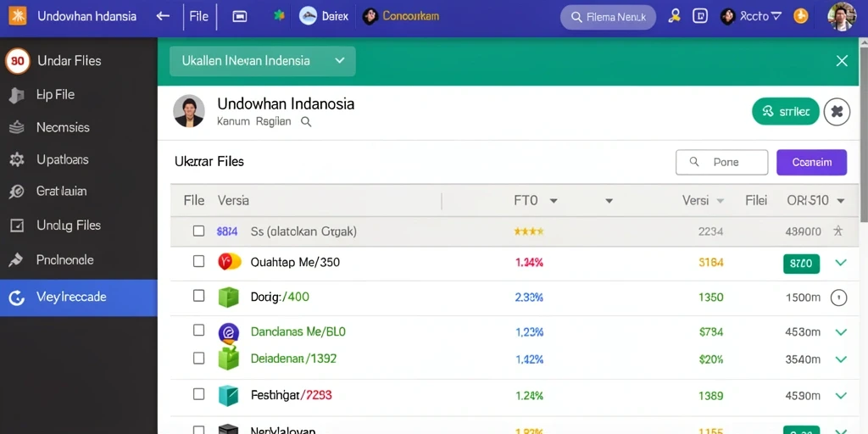Open the Versi column dropdown arrow on right
This screenshot has height=434, width=868.
(x=721, y=201)
